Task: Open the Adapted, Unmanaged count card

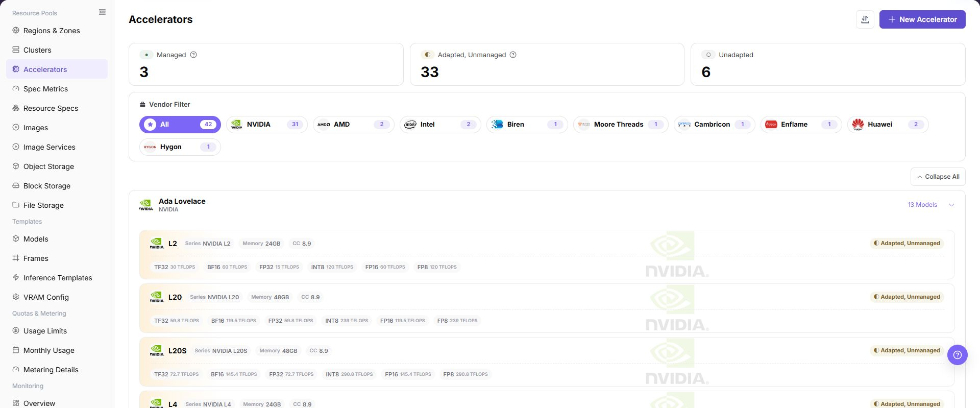Action: coord(547,64)
